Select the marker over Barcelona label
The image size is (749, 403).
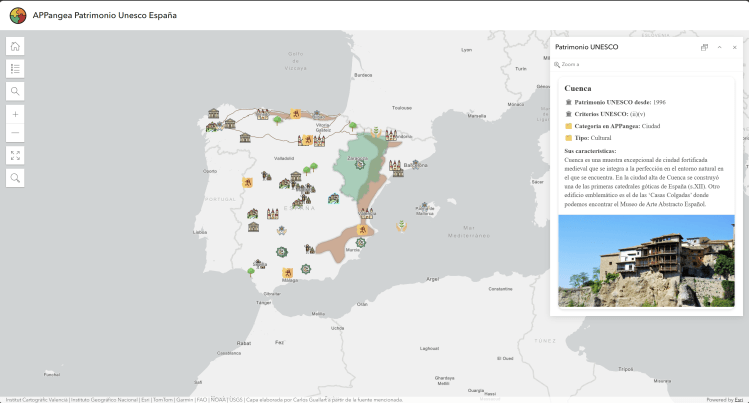click(x=416, y=164)
